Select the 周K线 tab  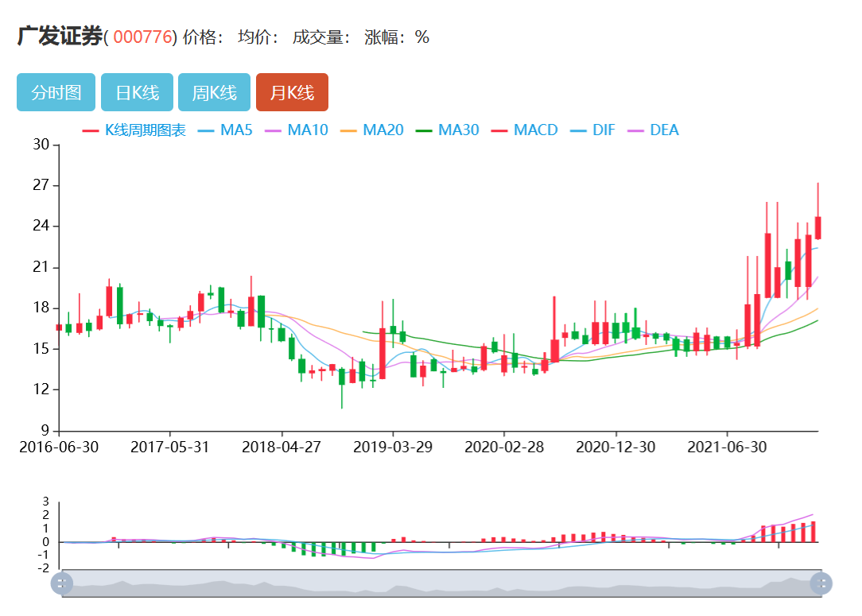pos(214,92)
